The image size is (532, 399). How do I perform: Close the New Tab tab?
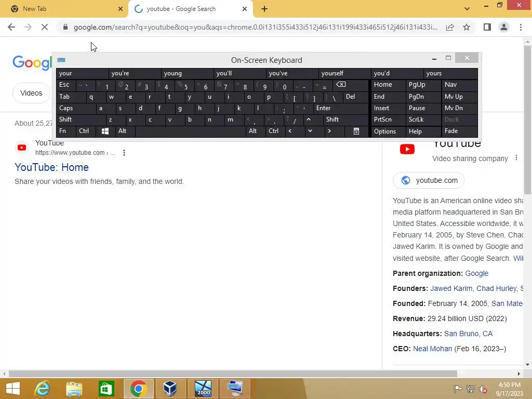pyautogui.click(x=121, y=9)
